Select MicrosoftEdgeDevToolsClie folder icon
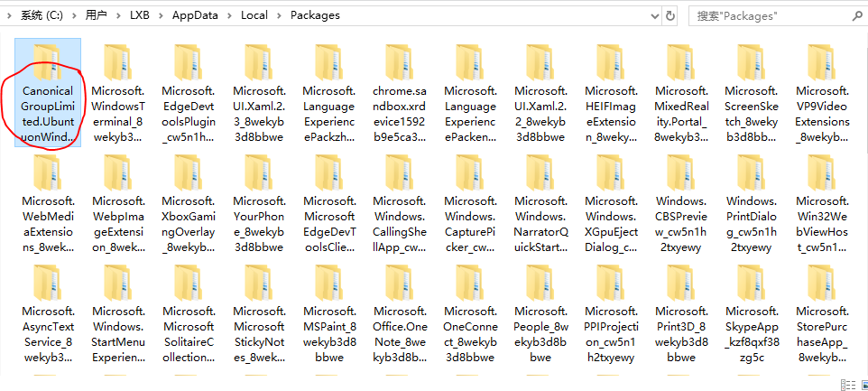 pos(329,172)
